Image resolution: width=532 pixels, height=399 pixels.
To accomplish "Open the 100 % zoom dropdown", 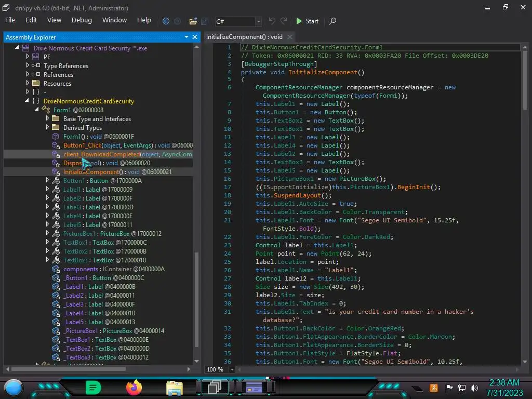I will (232, 369).
